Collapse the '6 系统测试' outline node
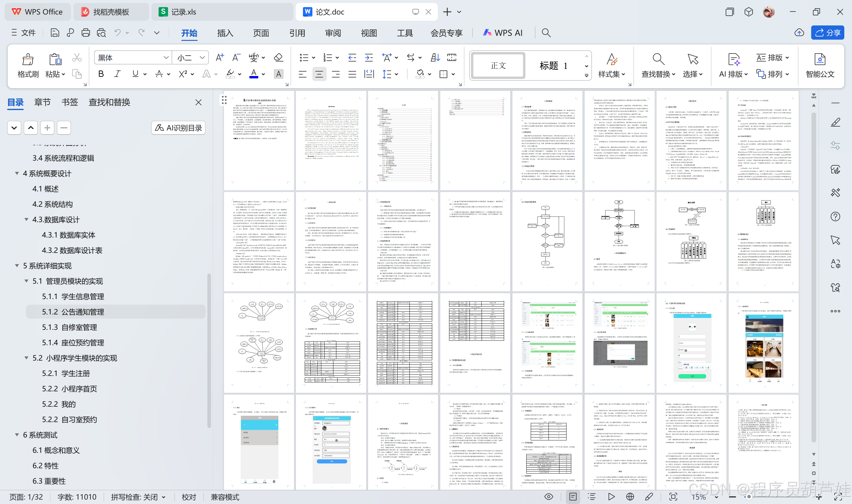This screenshot has width=852, height=504. (x=17, y=435)
